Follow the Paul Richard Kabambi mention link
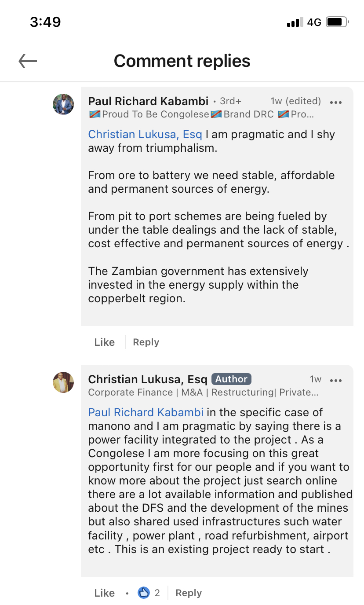364x605 pixels. pyautogui.click(x=146, y=412)
